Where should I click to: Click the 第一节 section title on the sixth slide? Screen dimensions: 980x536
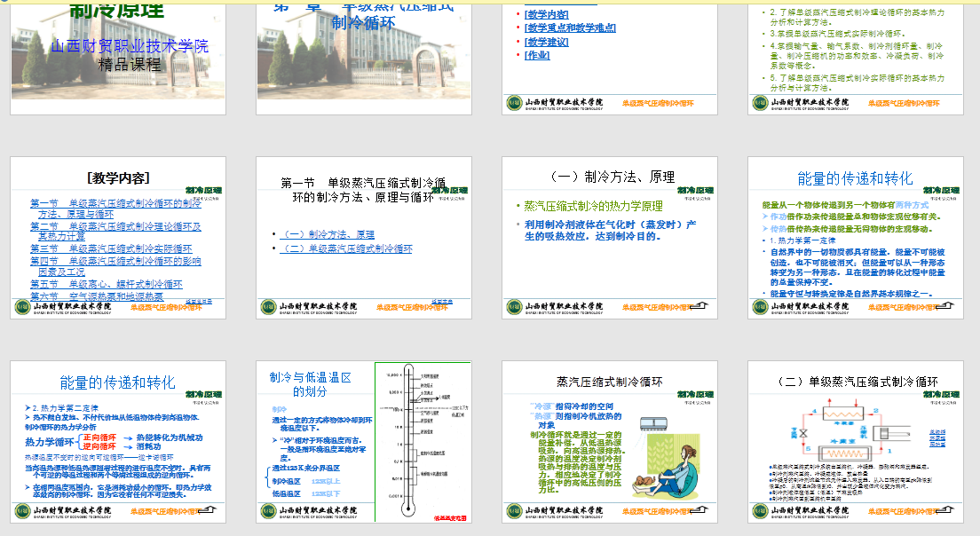pyautogui.click(x=363, y=190)
